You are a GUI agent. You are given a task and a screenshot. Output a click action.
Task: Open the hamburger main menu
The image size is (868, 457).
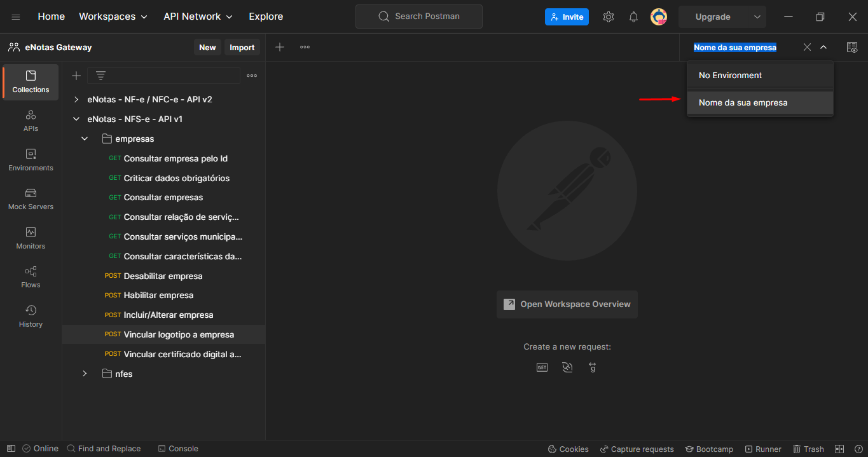point(16,17)
